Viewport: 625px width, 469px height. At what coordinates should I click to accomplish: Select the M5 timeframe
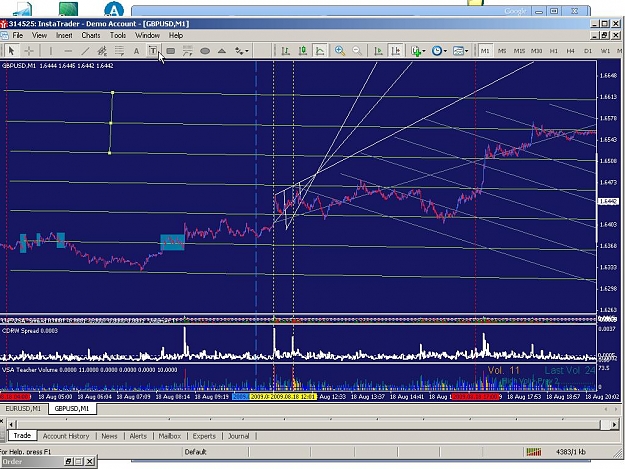click(x=502, y=51)
